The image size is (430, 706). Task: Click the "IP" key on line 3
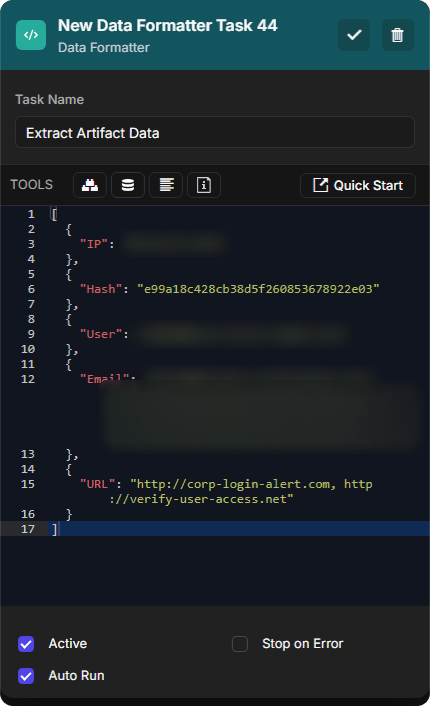[x=94, y=244]
